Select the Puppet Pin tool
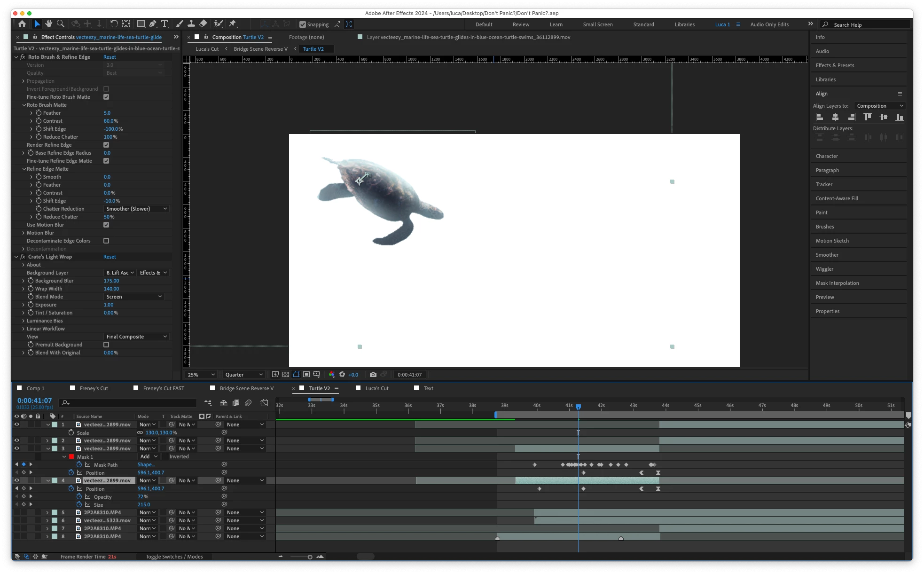This screenshot has height=574, width=924. (232, 24)
